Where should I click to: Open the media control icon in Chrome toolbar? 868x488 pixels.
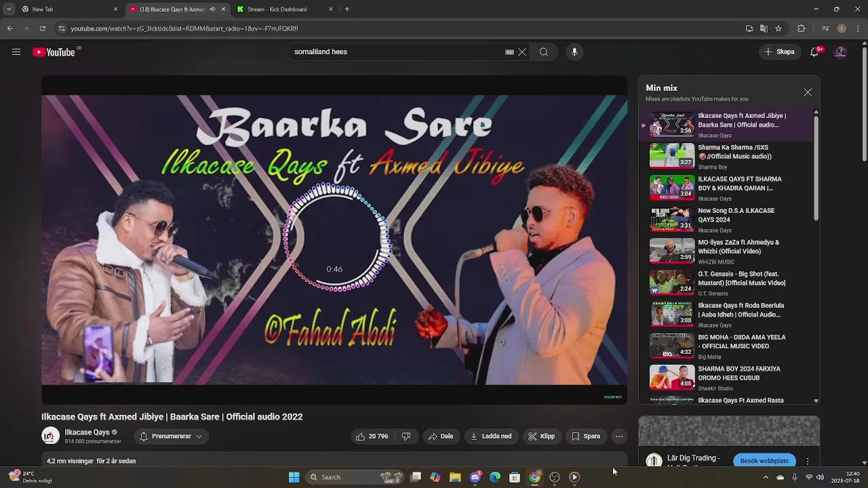click(x=825, y=28)
